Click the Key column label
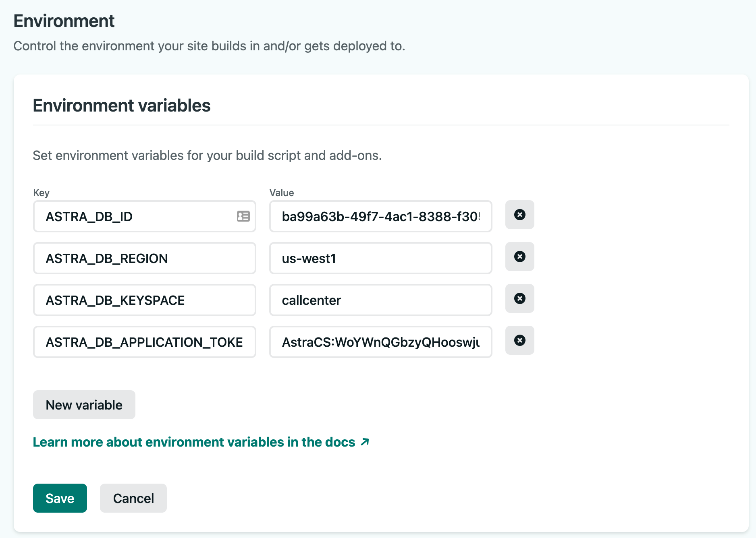 click(x=41, y=192)
